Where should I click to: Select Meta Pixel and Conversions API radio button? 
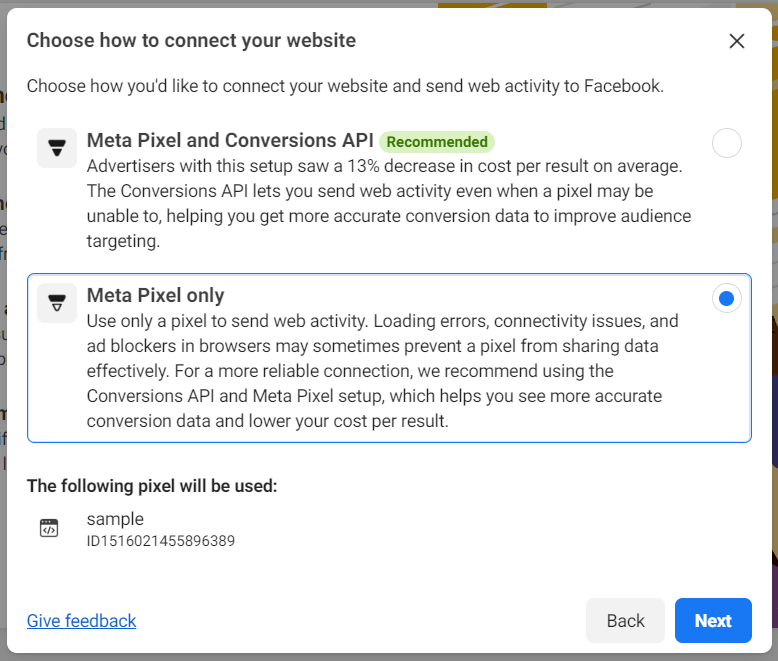[726, 144]
